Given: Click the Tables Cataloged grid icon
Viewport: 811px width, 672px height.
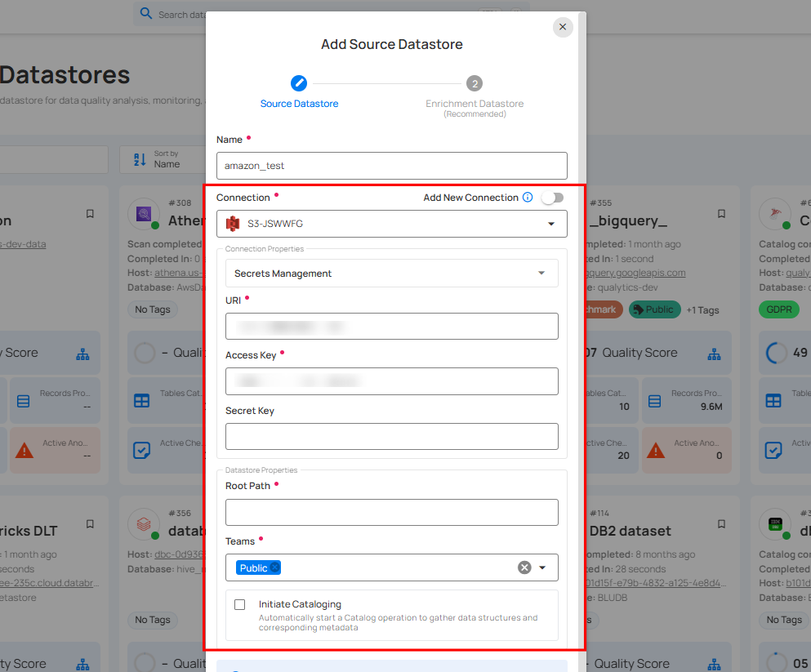Looking at the screenshot, I should [141, 400].
